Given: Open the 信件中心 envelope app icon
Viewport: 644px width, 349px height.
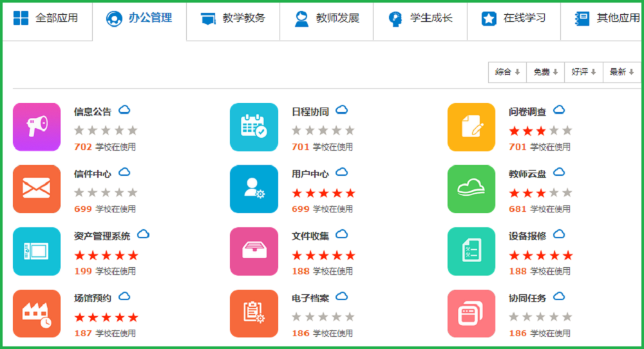Looking at the screenshot, I should (37, 189).
